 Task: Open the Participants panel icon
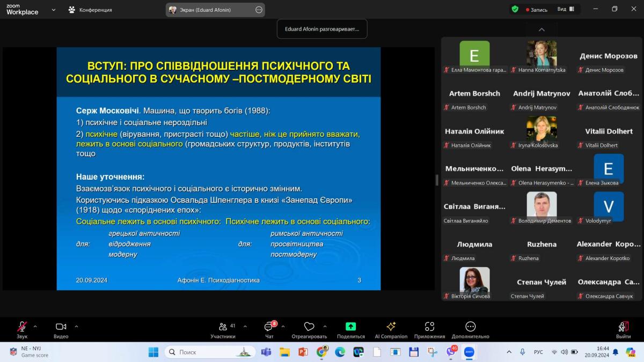pyautogui.click(x=223, y=327)
